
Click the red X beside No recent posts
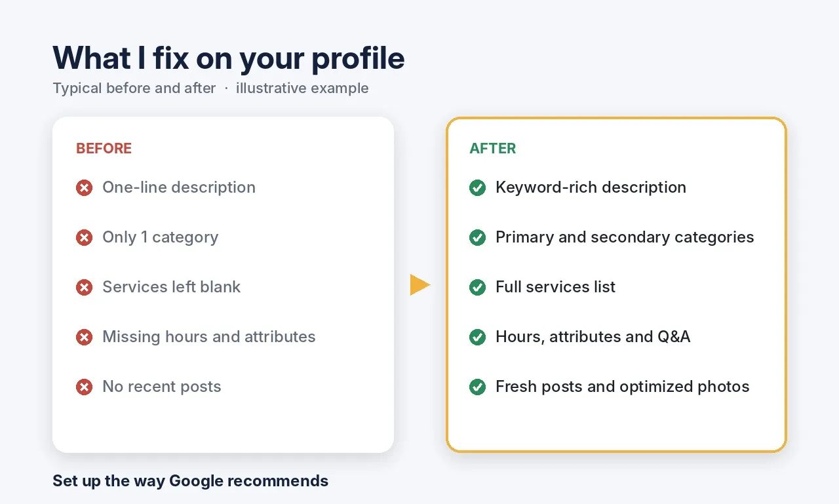click(84, 387)
